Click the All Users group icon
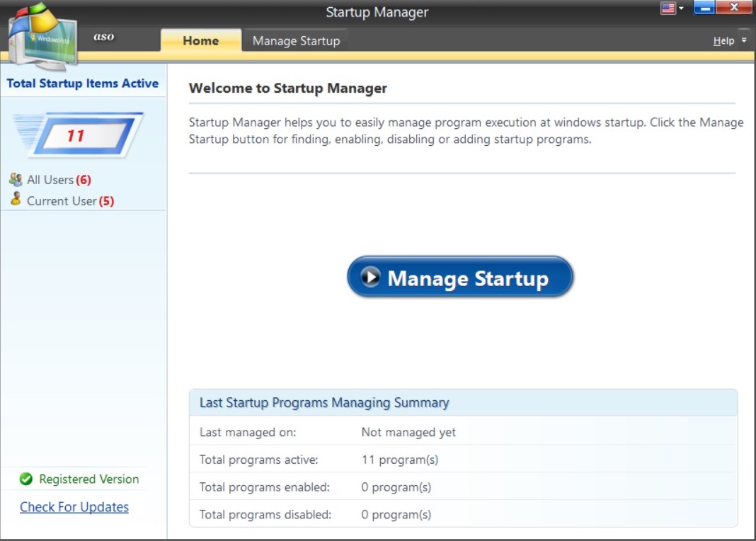The width and height of the screenshot is (756, 541). pos(16,179)
